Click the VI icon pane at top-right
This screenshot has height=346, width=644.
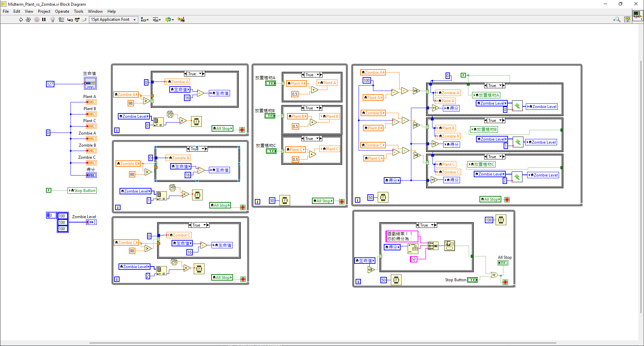[x=638, y=16]
